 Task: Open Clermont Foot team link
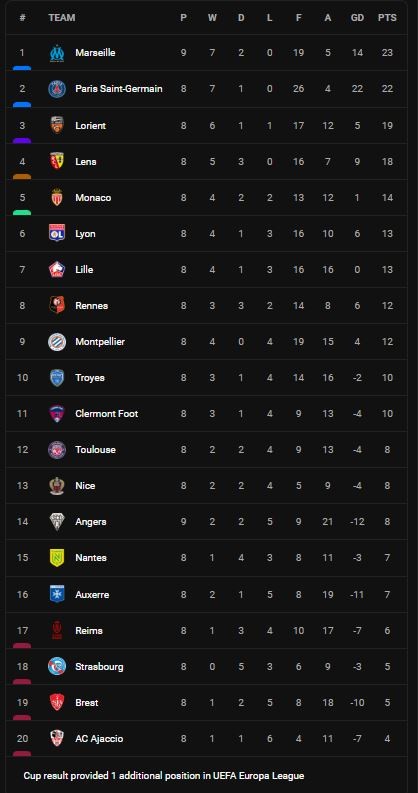(x=107, y=414)
